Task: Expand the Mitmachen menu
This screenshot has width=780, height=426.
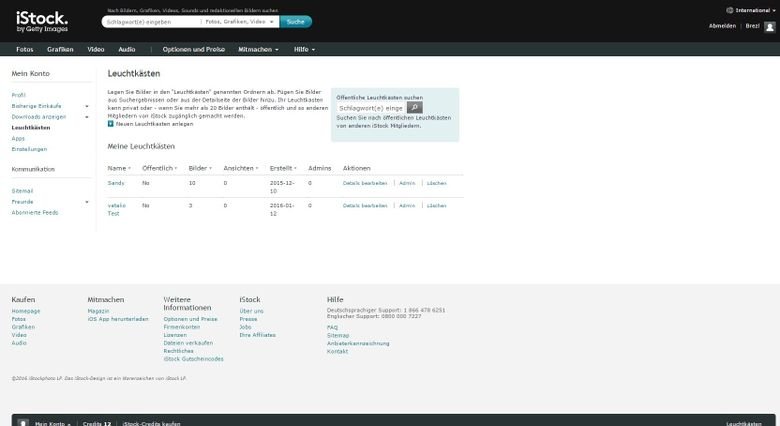Action: point(259,49)
